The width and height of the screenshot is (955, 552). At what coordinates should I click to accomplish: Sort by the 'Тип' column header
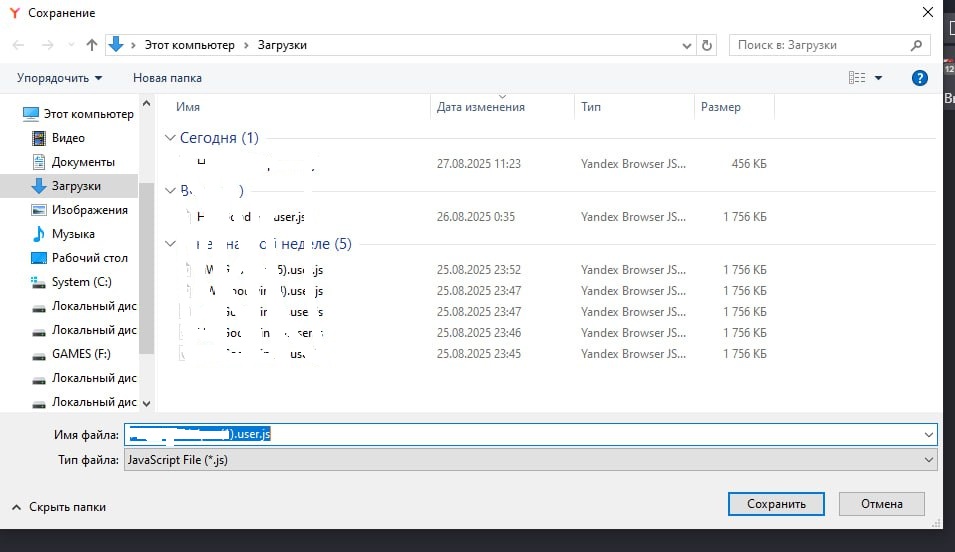coord(591,107)
